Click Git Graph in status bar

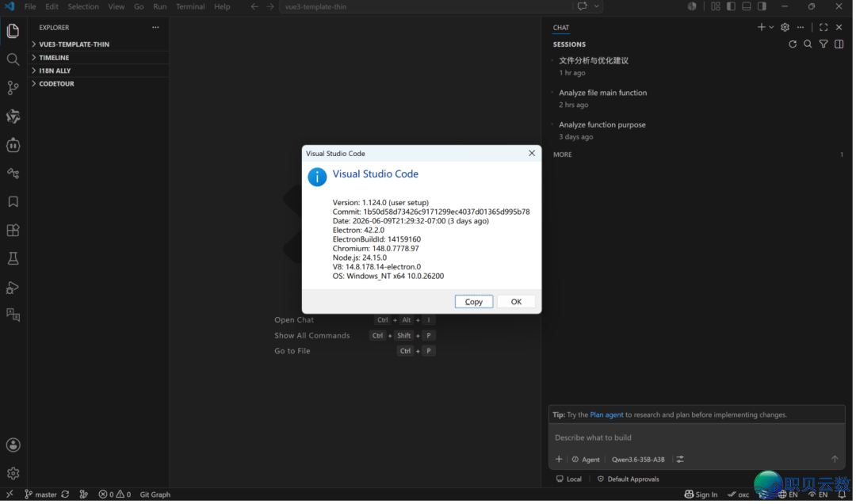[155, 496]
